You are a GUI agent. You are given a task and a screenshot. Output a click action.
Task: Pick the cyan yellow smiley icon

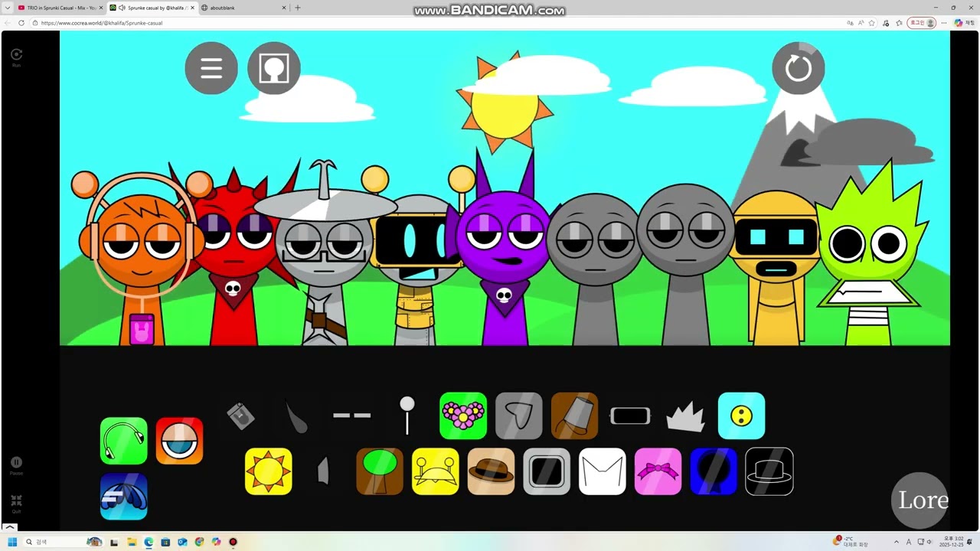pos(741,416)
